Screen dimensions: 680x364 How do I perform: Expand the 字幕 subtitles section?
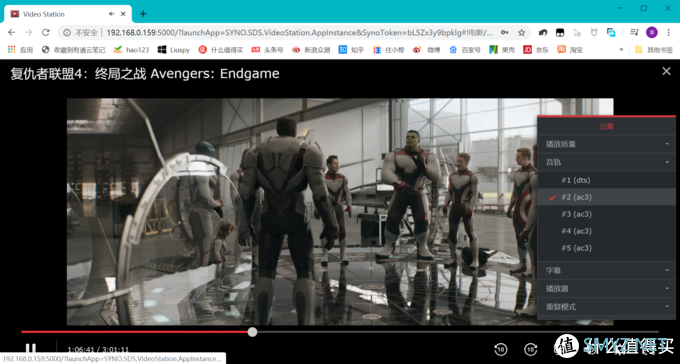point(606,270)
